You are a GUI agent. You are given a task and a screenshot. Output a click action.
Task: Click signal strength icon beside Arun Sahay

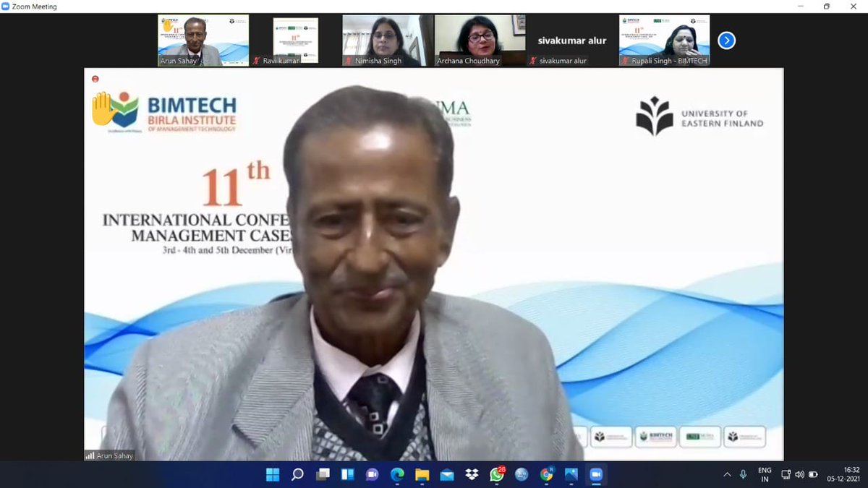click(x=90, y=455)
